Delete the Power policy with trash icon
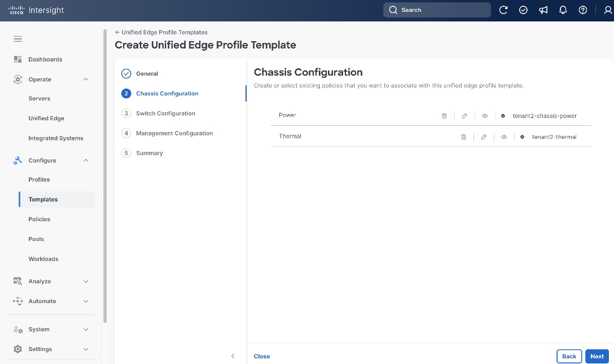This screenshot has height=364, width=614. [444, 116]
